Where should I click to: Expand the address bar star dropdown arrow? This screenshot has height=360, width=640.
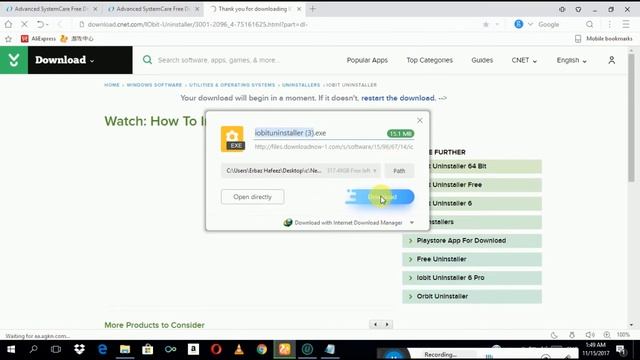pos(497,24)
